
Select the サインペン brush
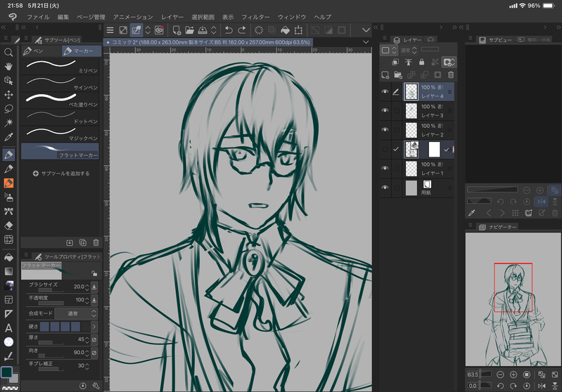pyautogui.click(x=60, y=84)
